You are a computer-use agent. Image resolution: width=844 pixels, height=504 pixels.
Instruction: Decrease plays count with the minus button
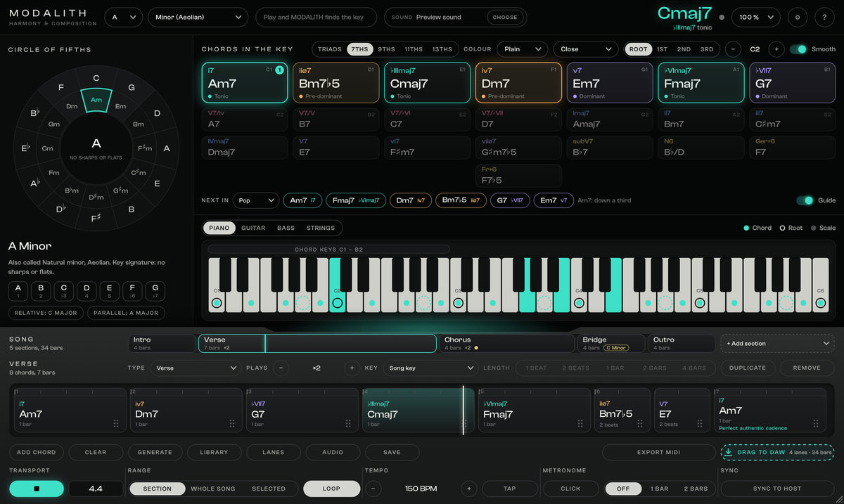(281, 368)
